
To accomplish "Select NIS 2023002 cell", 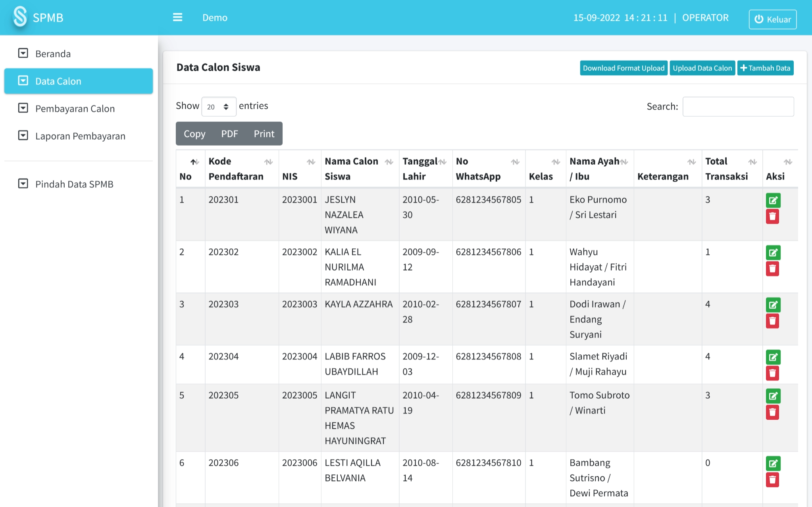I will click(x=300, y=267).
